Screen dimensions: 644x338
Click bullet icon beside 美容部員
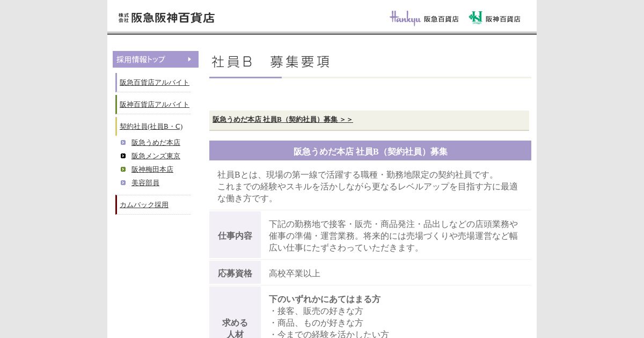point(123,182)
